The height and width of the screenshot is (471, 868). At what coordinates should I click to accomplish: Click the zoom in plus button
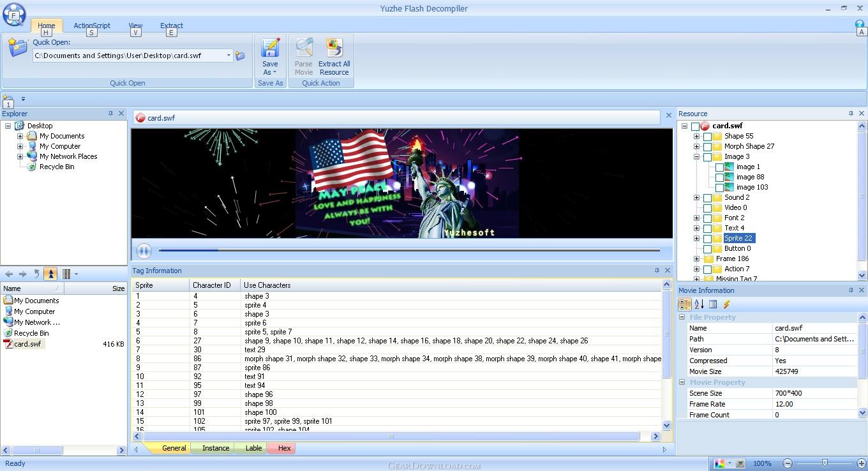(861, 463)
